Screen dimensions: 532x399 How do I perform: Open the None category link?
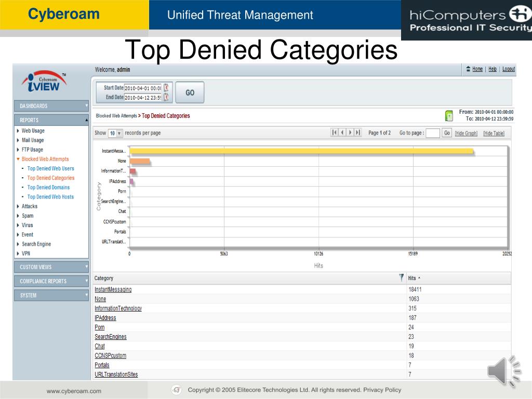100,299
